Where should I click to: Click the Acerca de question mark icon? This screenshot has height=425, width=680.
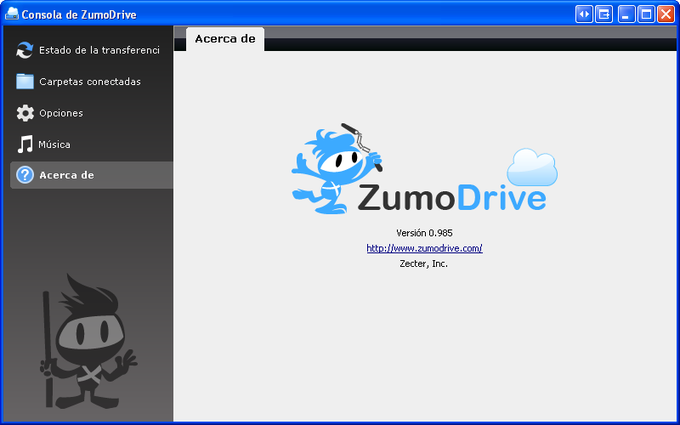coord(25,175)
